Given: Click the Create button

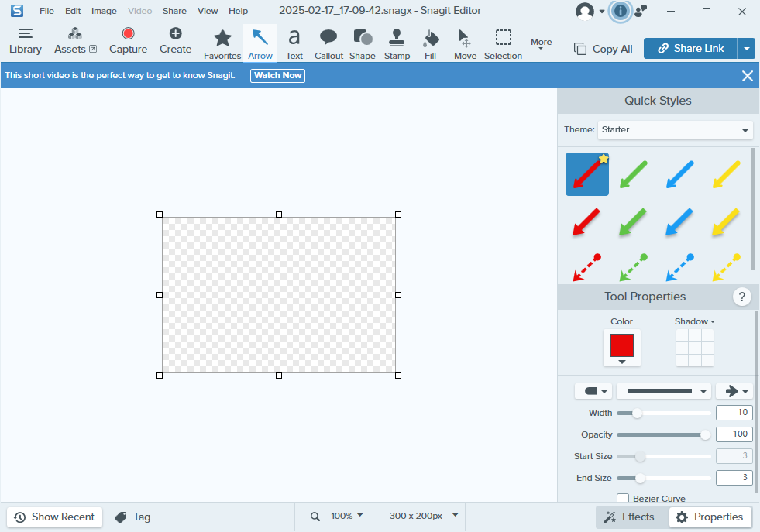Looking at the screenshot, I should (175, 41).
